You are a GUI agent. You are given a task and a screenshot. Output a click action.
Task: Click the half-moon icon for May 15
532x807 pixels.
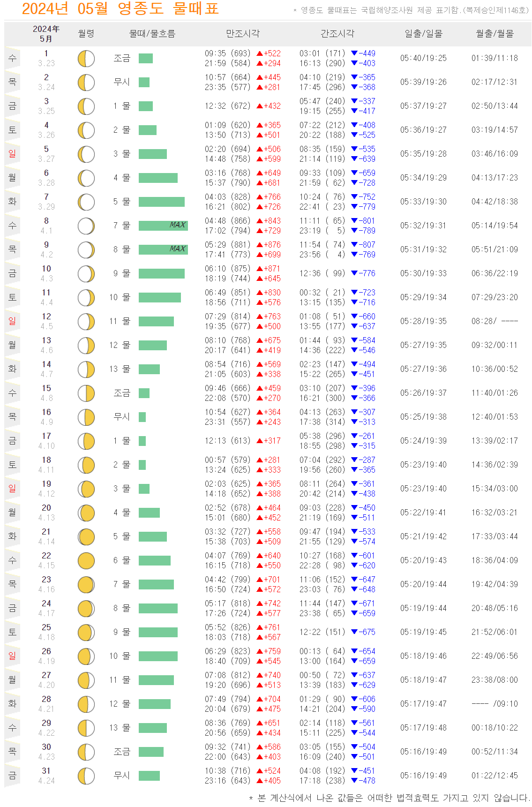point(86,393)
